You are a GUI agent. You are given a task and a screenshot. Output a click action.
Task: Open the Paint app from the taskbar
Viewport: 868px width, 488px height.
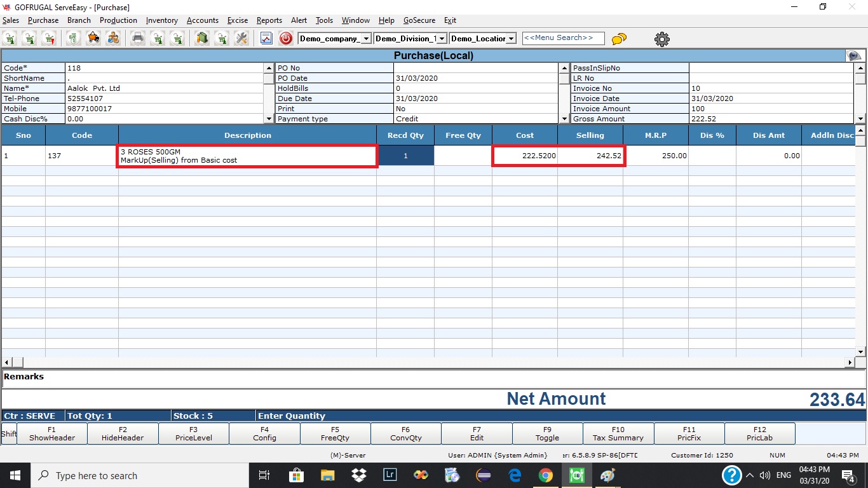(x=608, y=475)
